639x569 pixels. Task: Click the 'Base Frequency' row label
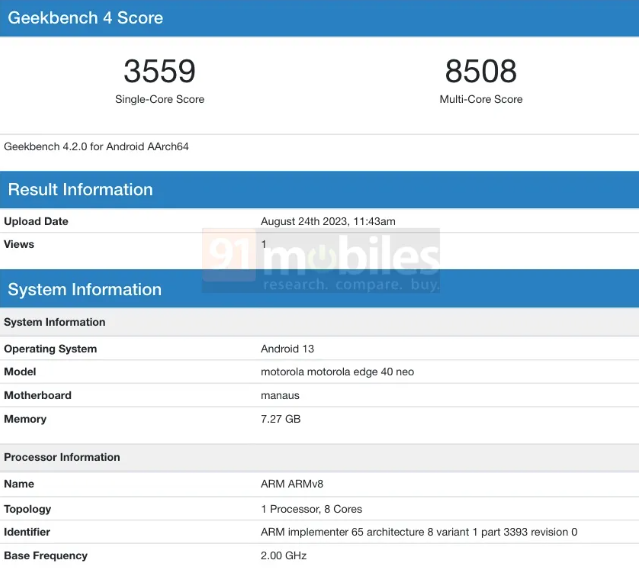[x=46, y=556]
